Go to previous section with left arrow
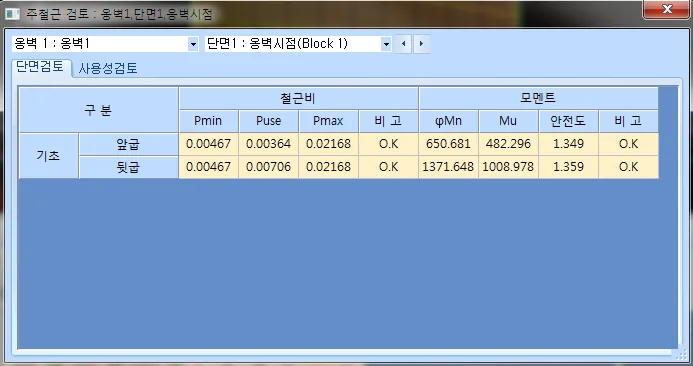This screenshot has width=693, height=366. click(x=403, y=44)
